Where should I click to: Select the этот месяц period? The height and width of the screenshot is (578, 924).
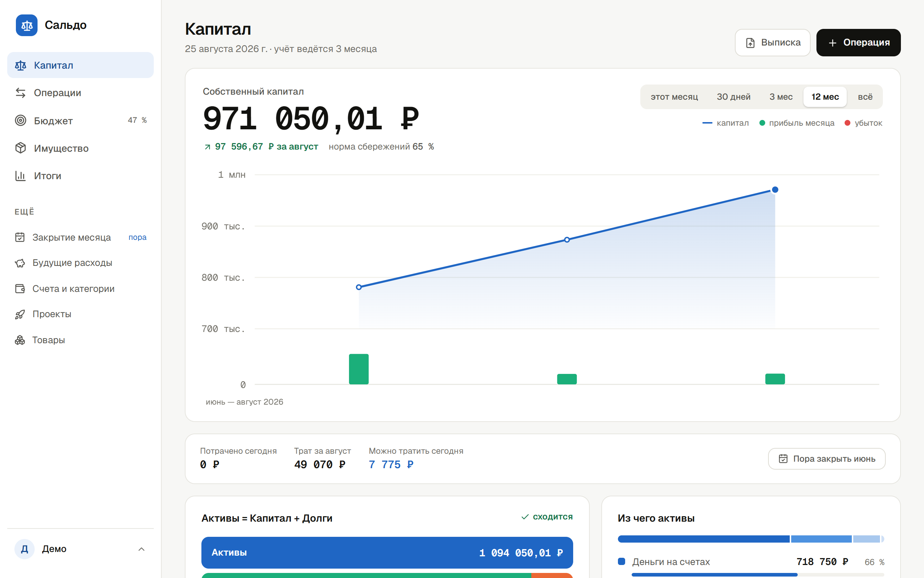click(674, 97)
